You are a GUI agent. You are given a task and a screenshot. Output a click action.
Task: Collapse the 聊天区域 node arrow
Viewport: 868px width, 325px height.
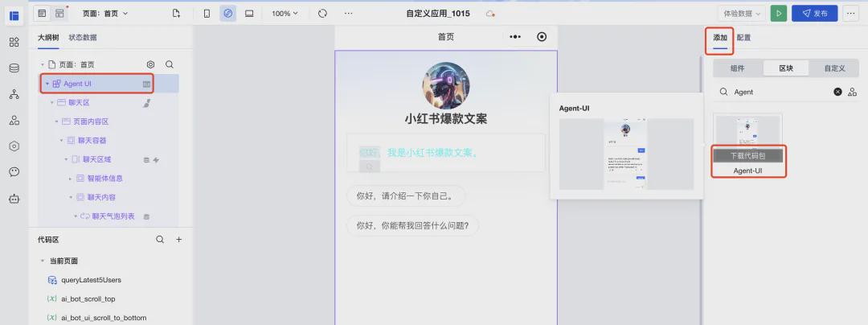point(66,159)
